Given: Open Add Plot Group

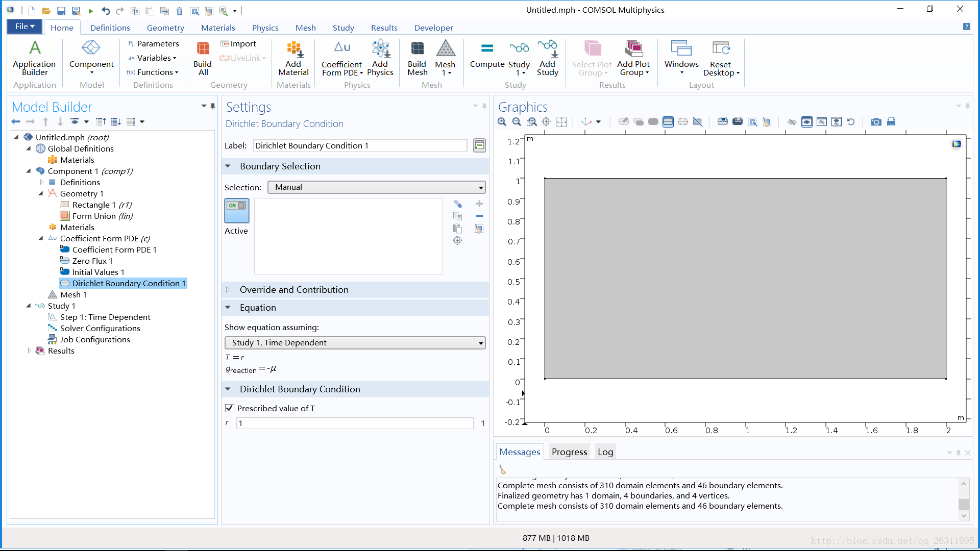Looking at the screenshot, I should (633, 58).
